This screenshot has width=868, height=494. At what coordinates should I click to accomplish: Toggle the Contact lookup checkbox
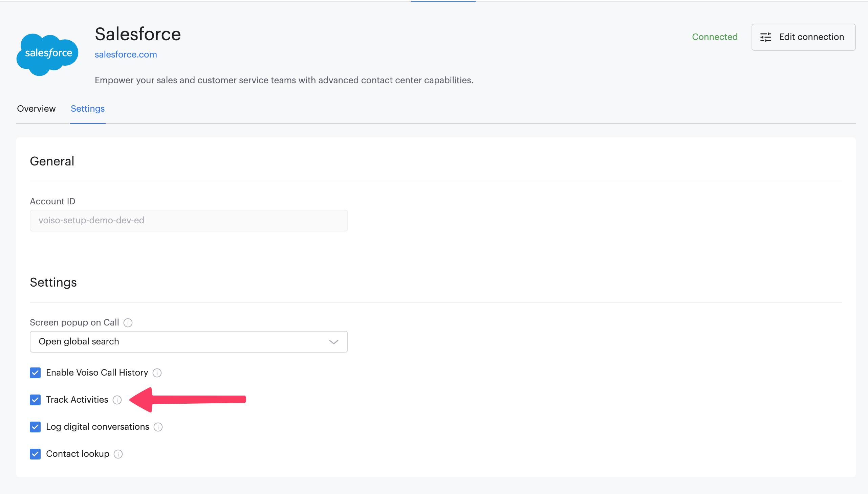(35, 454)
